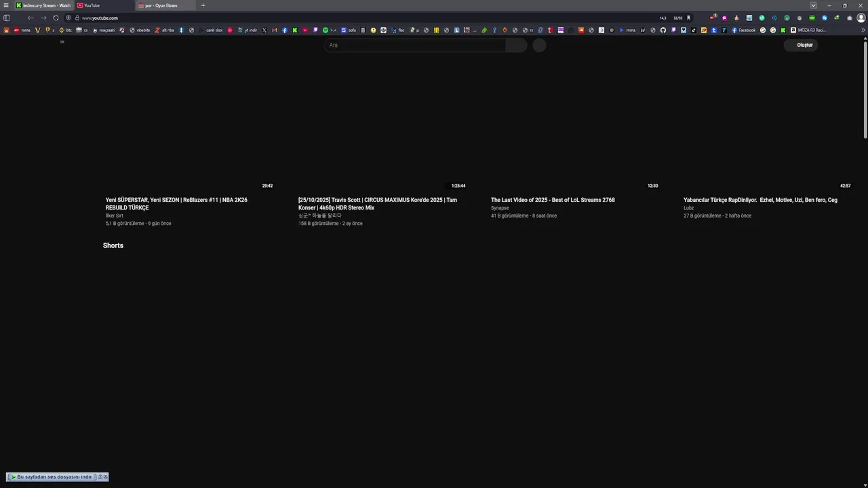Switch to the YouTube tab

click(x=104, y=5)
